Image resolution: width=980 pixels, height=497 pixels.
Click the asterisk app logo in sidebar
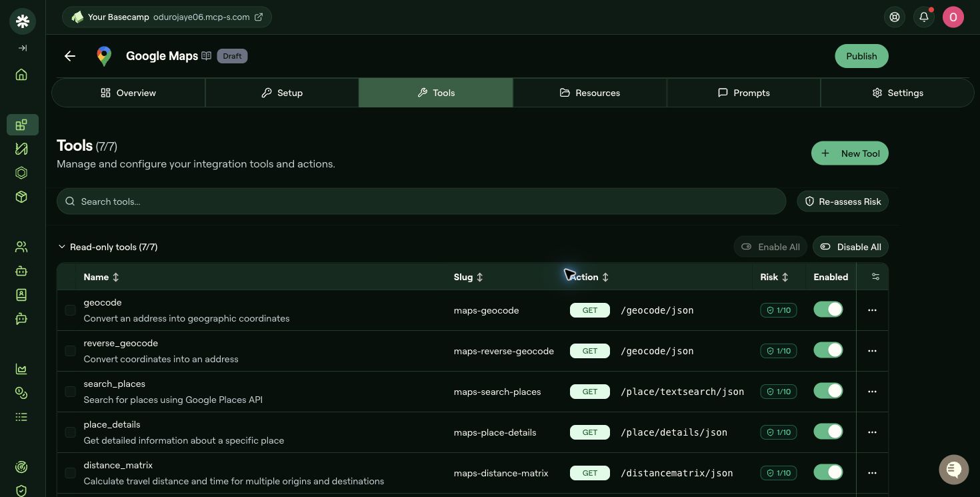click(23, 21)
